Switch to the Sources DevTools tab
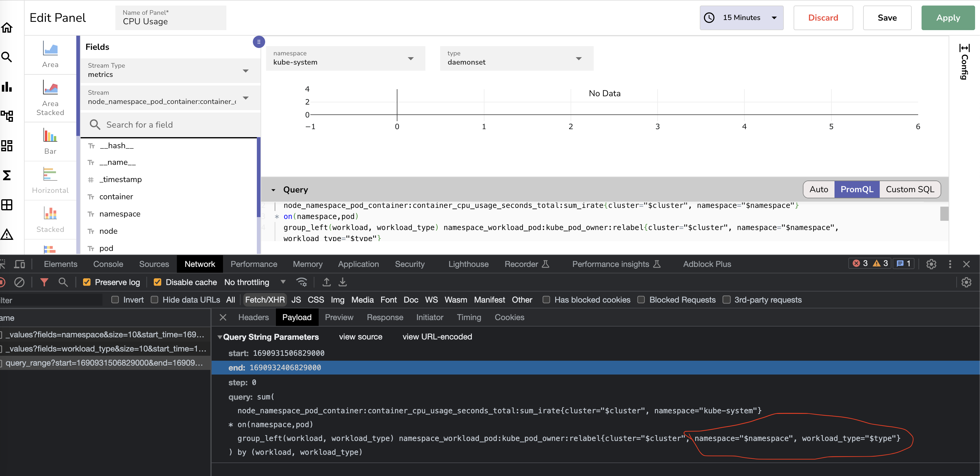Viewport: 980px width, 476px height. pyautogui.click(x=154, y=264)
